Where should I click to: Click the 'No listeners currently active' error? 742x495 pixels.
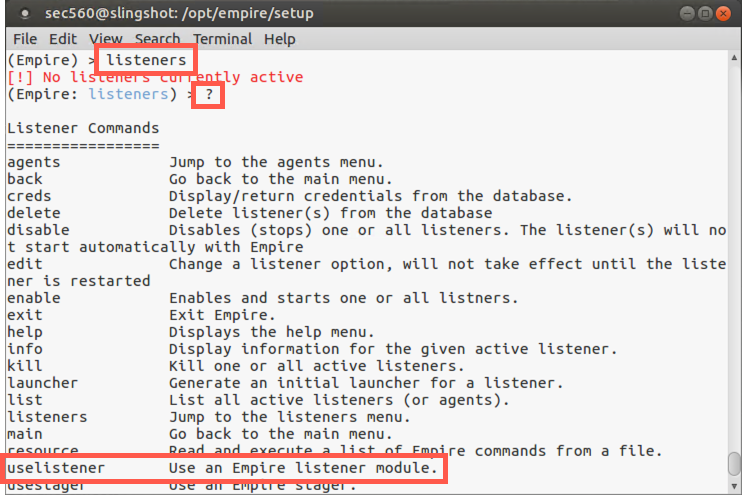[173, 77]
